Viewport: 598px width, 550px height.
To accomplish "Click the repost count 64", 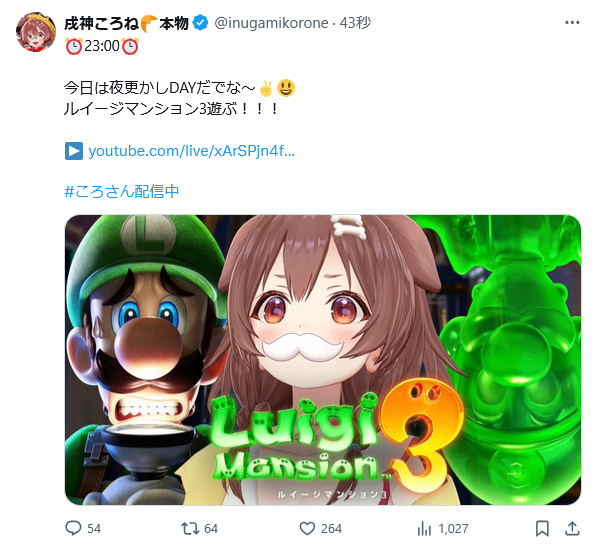I will [211, 529].
